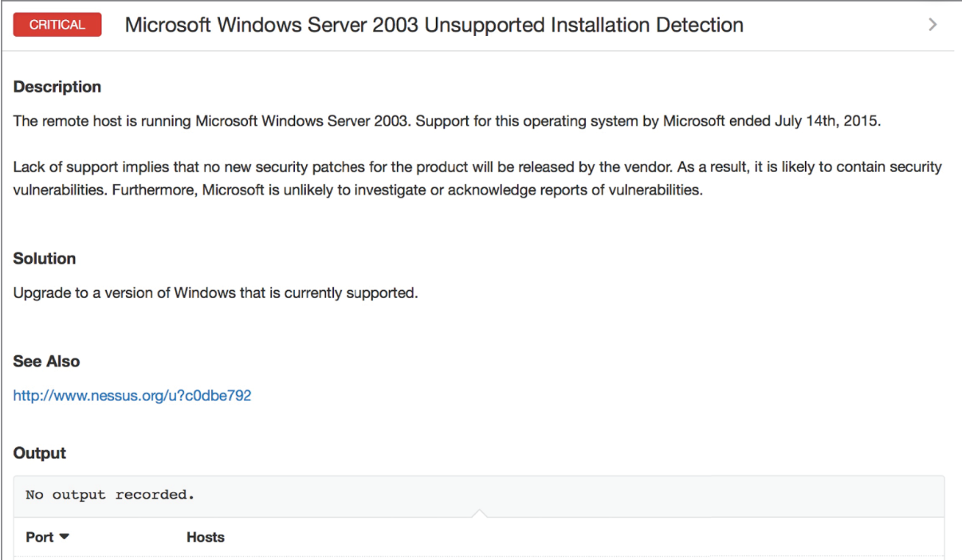
Task: Click the See Also section heading
Action: (x=46, y=361)
